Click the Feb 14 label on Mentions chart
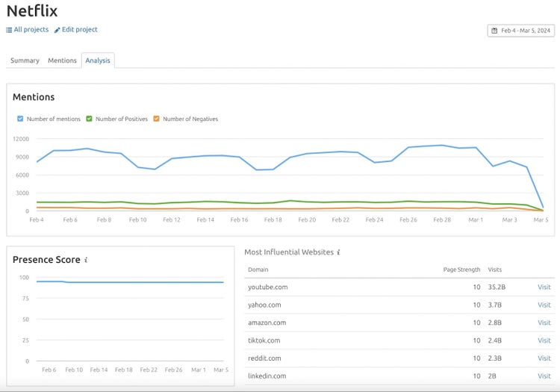Screen dimensions: 560x392 (x=205, y=220)
